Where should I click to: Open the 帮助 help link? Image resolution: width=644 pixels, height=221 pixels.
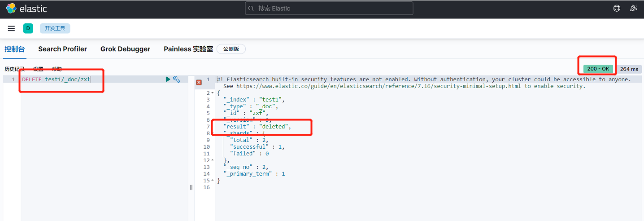[x=57, y=69]
